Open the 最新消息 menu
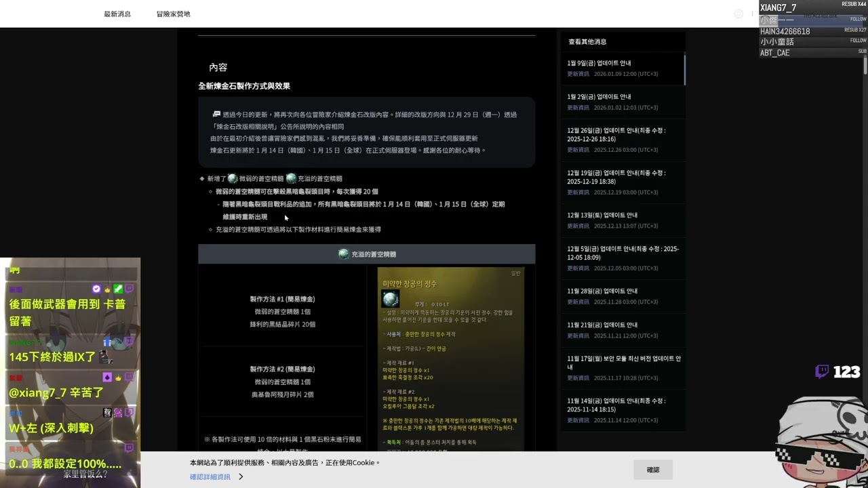Image resolution: width=868 pixels, height=488 pixels. click(x=117, y=14)
